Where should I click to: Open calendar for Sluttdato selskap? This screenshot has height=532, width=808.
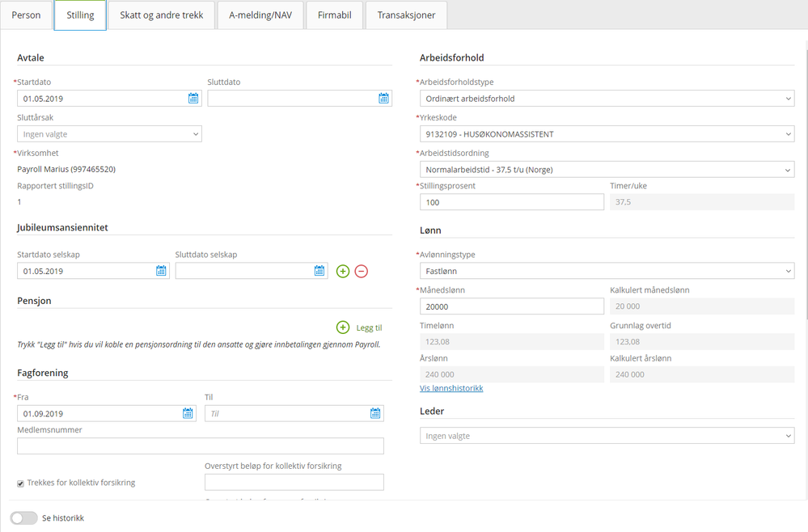pyautogui.click(x=319, y=271)
